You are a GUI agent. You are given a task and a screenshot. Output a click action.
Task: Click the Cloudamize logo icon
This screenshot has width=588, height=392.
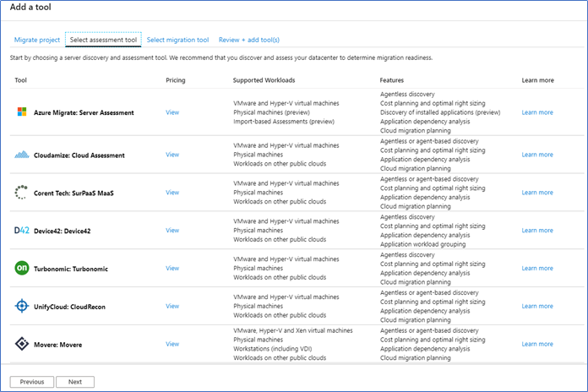tap(22, 155)
